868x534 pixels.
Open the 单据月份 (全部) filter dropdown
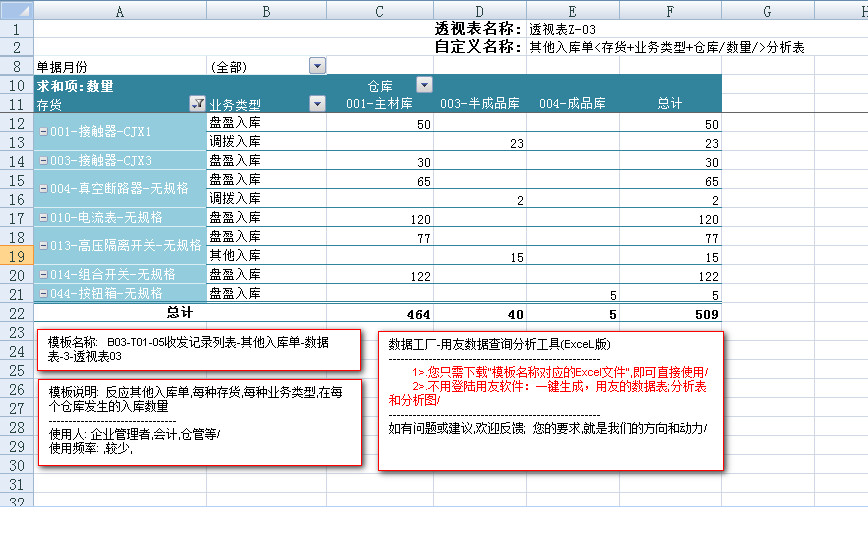pos(317,66)
